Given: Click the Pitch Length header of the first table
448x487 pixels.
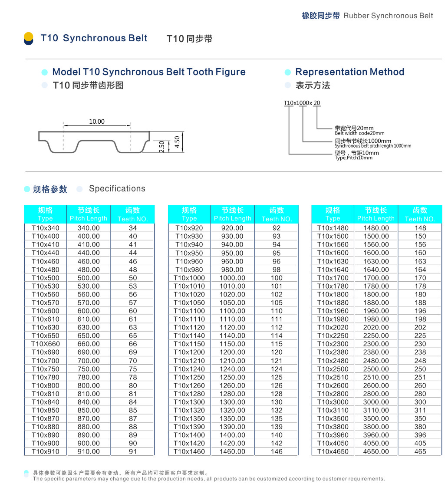Looking at the screenshot, I should click(88, 214).
